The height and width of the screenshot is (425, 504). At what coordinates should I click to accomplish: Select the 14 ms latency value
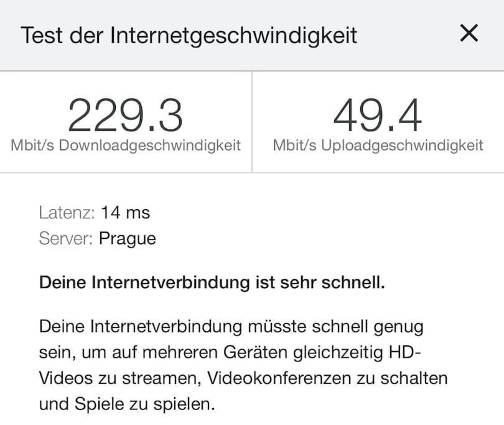[126, 213]
